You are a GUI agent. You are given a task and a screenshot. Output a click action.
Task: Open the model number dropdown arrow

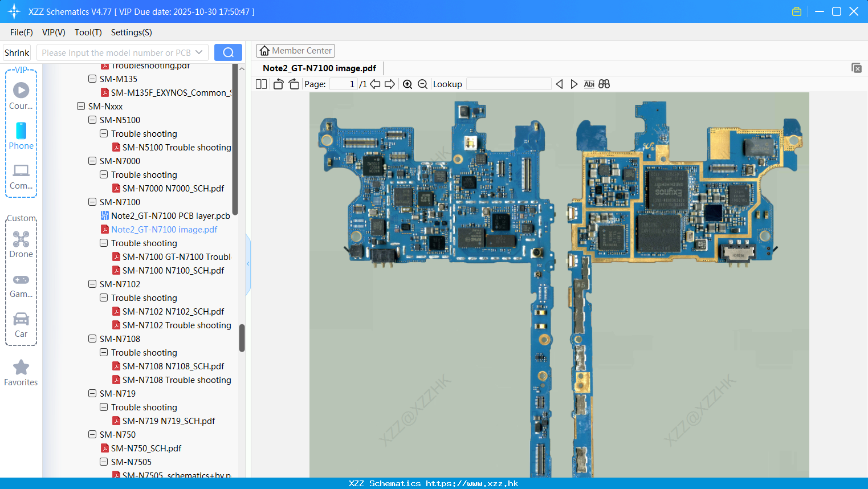coord(199,52)
